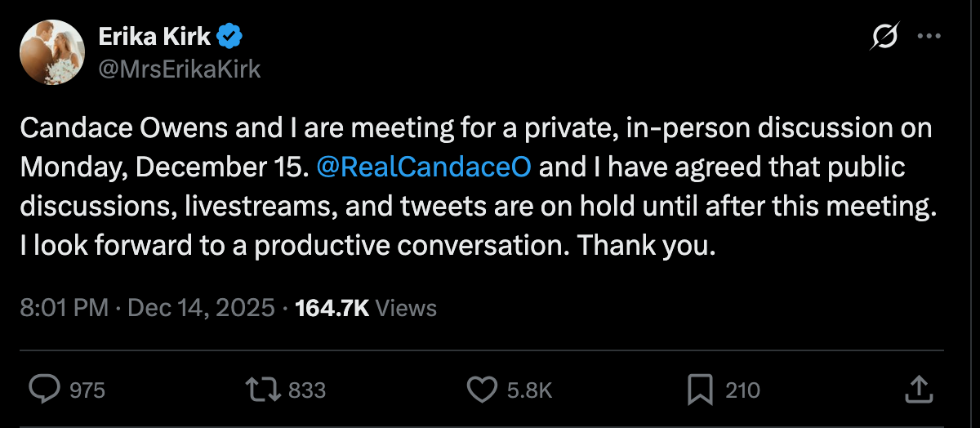Bookmark this tweet with the bookmark icon
Screen dimensions: 980x428
[700, 390]
